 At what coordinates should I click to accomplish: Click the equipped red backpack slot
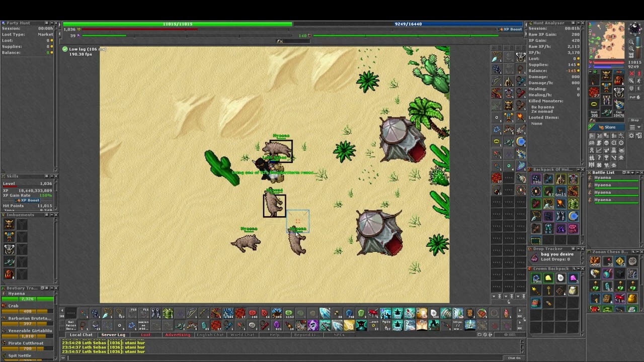tap(619, 80)
